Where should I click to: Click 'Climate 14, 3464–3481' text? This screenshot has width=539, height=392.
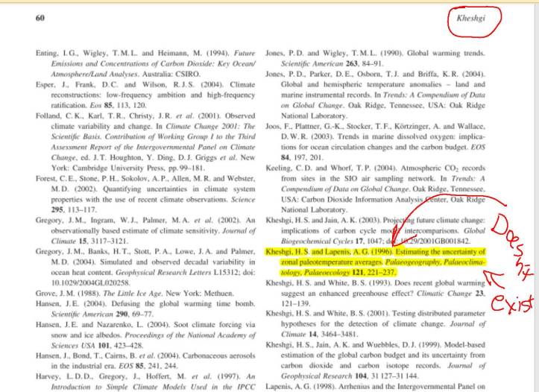(319, 335)
